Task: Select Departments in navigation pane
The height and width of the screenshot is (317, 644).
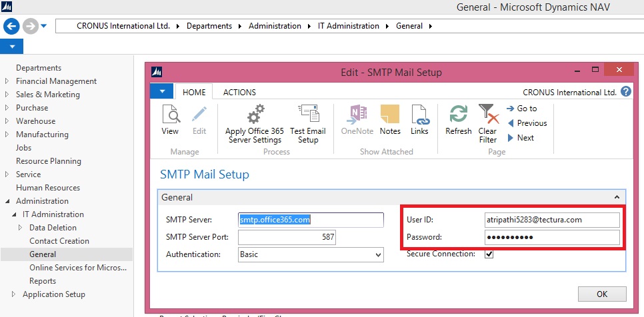Action: pos(39,68)
